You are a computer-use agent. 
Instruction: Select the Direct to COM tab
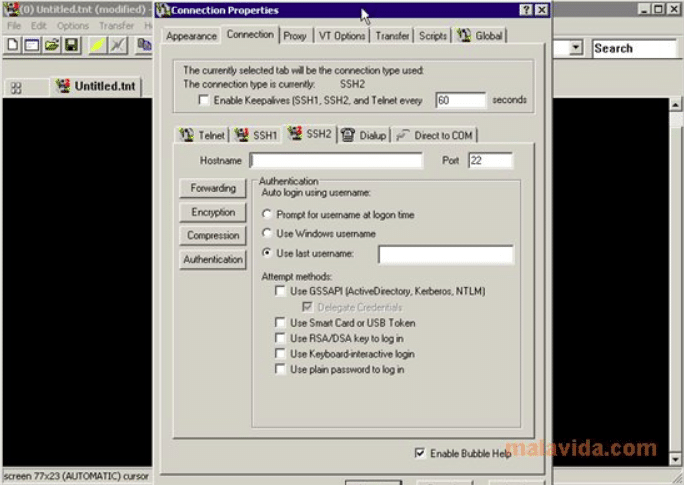pyautogui.click(x=434, y=135)
